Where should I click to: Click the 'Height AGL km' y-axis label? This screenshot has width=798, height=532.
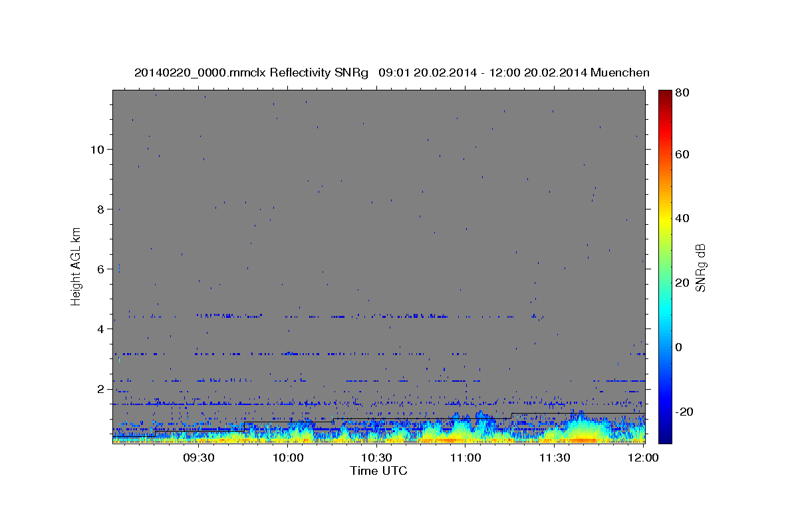click(76, 267)
